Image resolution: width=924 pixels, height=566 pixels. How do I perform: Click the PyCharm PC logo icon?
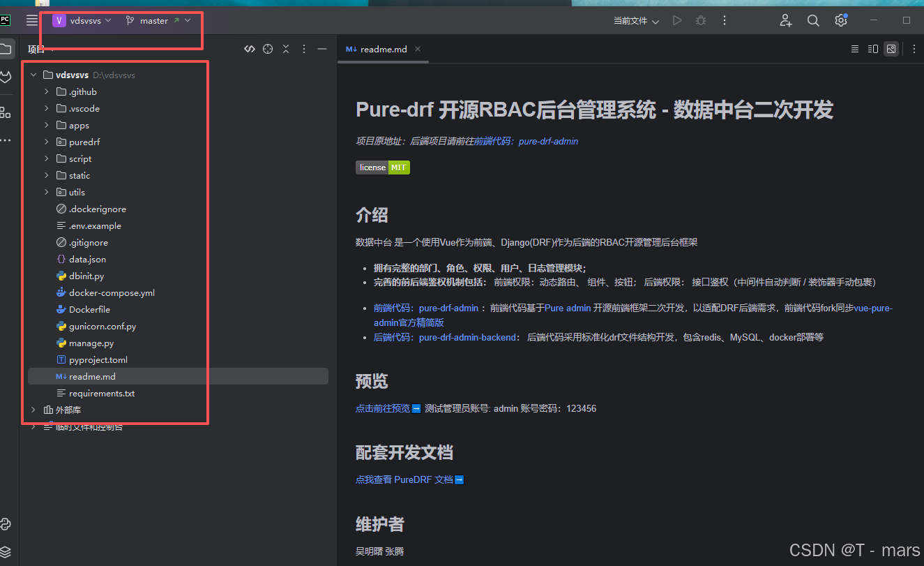5,20
